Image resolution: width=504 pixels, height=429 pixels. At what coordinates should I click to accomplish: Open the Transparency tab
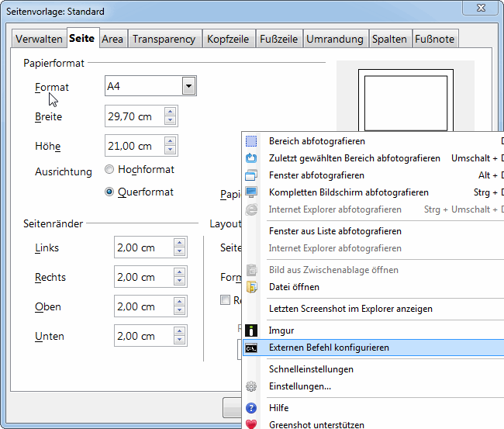coord(164,39)
